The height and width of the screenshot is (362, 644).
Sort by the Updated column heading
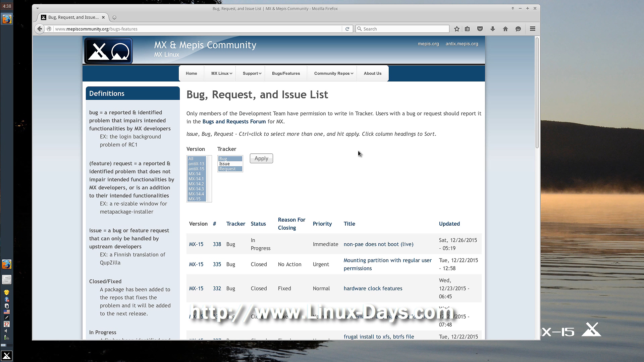449,224
